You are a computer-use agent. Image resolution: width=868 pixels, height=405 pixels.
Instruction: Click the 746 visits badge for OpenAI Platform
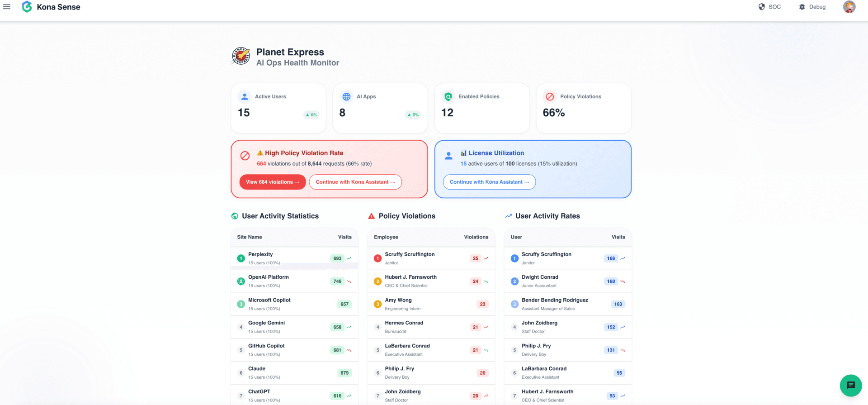tap(337, 281)
